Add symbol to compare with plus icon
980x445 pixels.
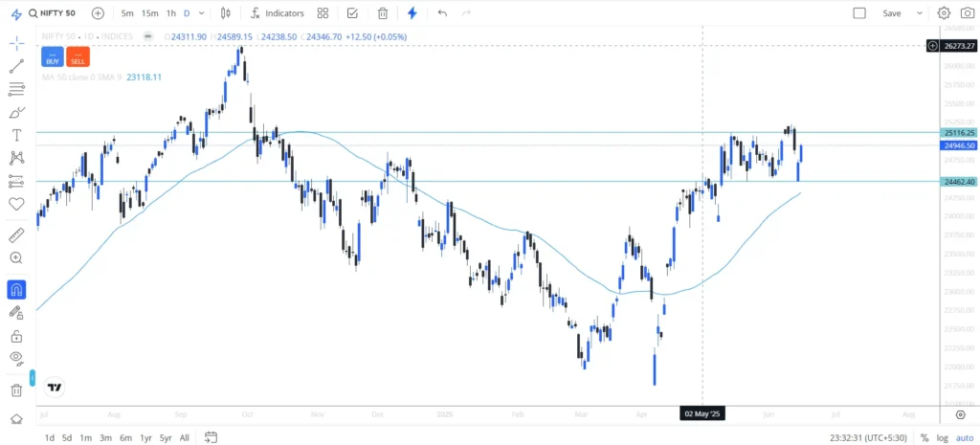(x=98, y=13)
